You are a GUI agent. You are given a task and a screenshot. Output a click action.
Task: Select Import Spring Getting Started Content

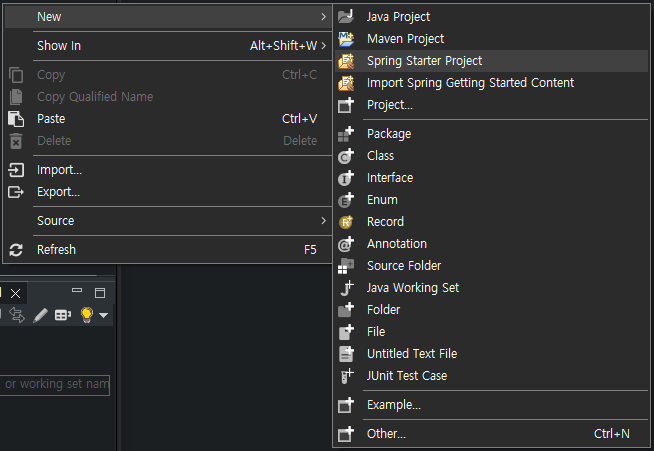coord(491,83)
